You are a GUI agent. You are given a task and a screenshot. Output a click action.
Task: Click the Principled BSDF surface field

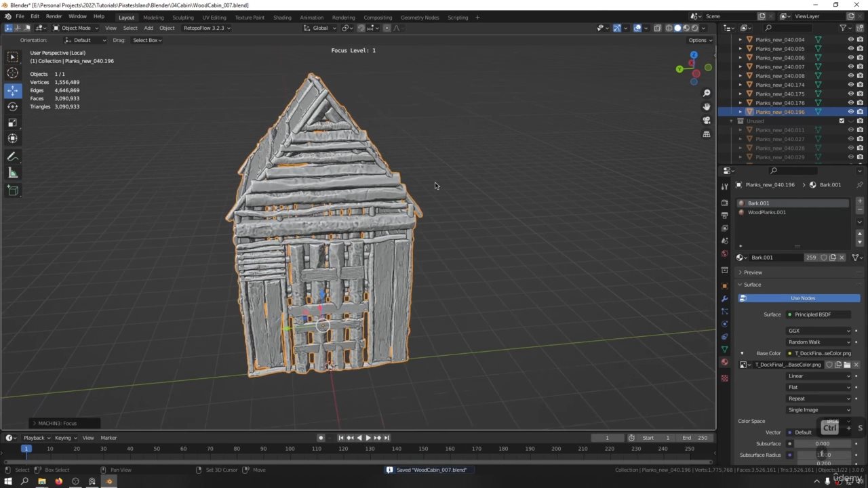[x=818, y=314]
